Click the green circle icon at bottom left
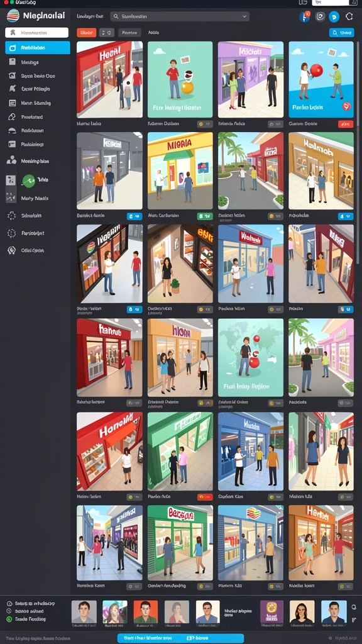 tap(9, 619)
